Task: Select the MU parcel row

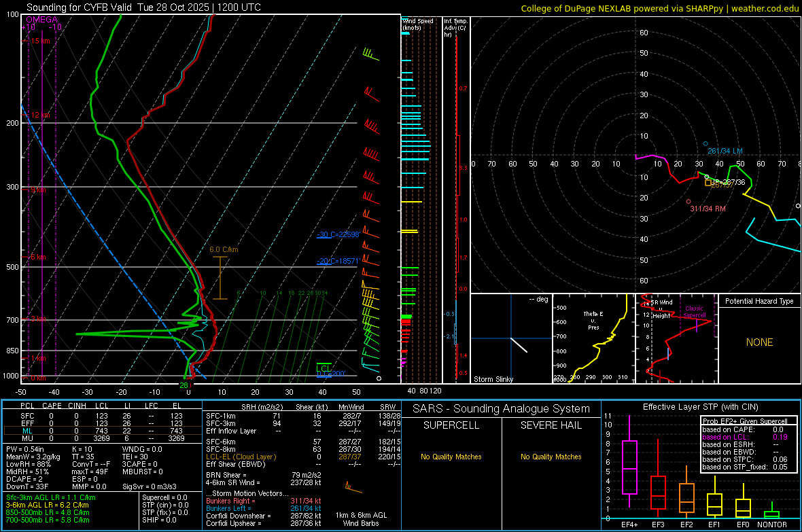Action: (101, 438)
